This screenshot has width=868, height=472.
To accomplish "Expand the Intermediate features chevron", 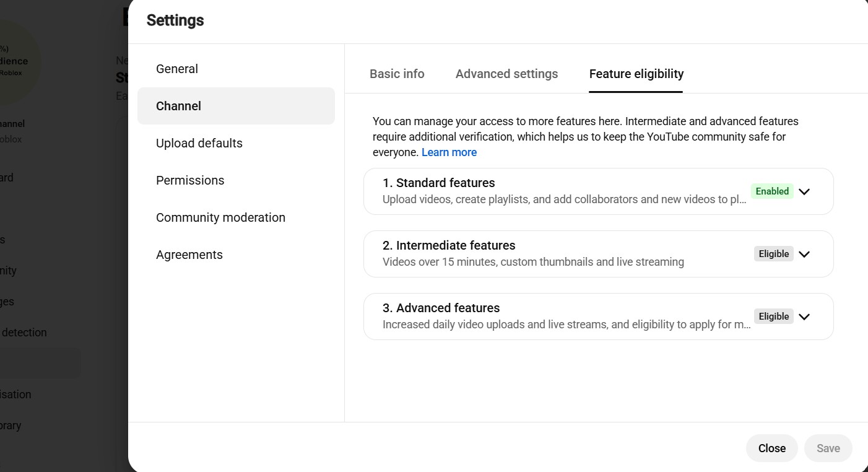I will (x=804, y=254).
